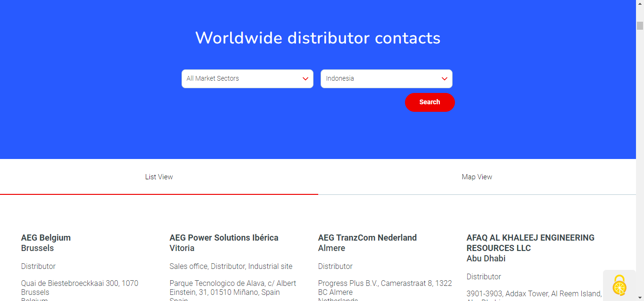The image size is (644, 301).
Task: Open the Indonesia country dropdown
Action: (x=387, y=79)
